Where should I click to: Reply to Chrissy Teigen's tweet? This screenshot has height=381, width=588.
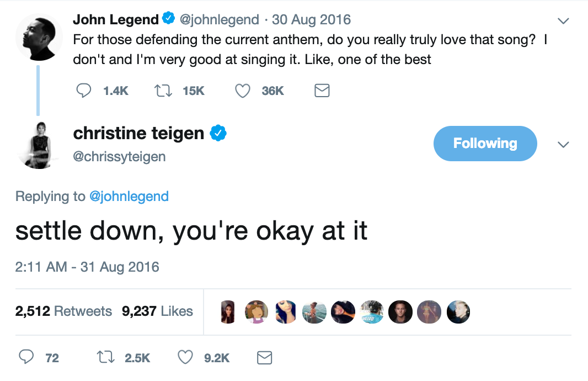coord(26,358)
